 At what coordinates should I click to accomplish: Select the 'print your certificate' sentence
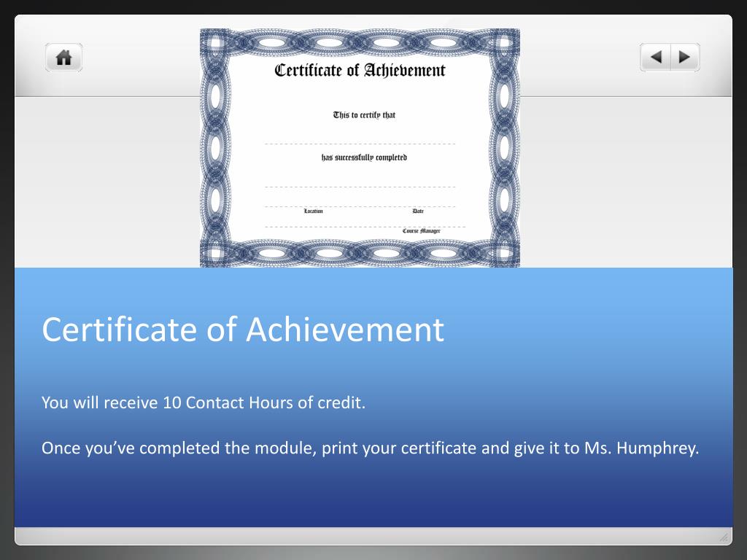(x=370, y=448)
